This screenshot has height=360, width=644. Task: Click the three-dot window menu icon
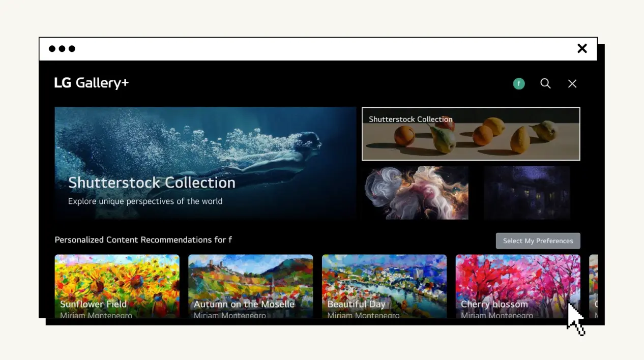pyautogui.click(x=62, y=49)
